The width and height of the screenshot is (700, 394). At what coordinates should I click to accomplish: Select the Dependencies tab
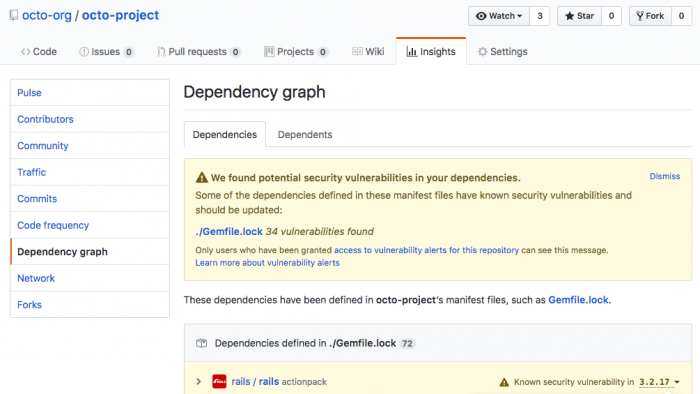point(225,134)
